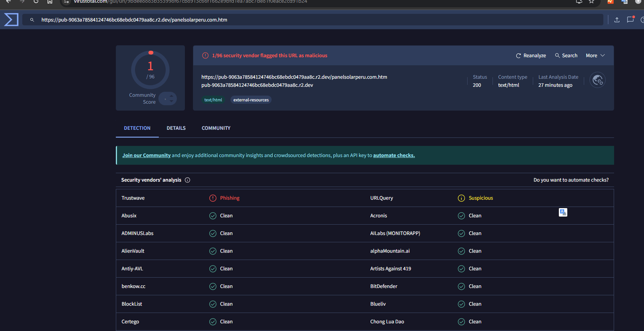Expand the More dropdown menu
Viewport: 644px width, 331px height.
(x=595, y=56)
